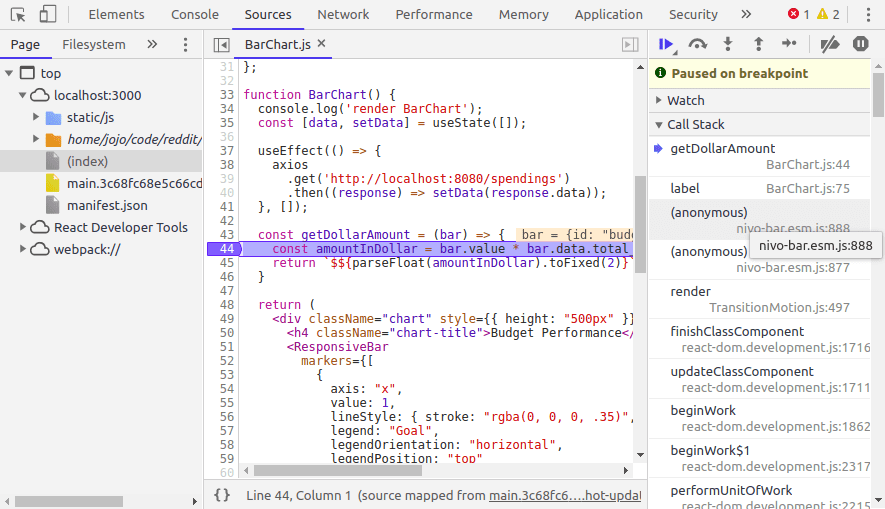Switch to the Elements tab
Screen dimensions: 885x509
coord(116,15)
